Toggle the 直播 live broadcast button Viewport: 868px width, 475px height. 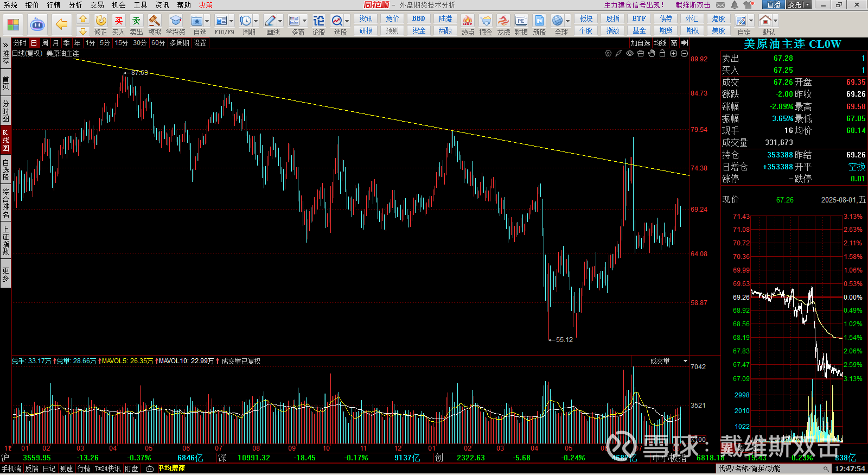pos(774,4)
